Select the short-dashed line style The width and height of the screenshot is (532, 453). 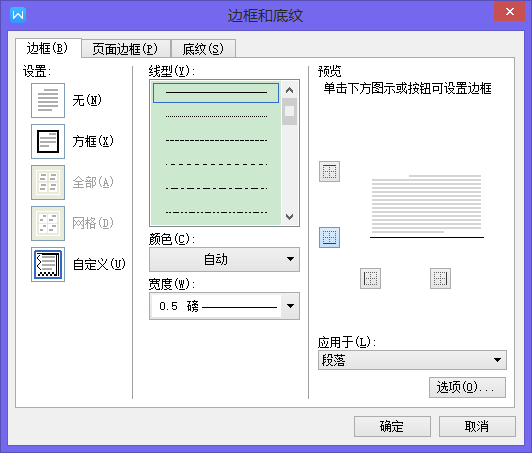216,140
